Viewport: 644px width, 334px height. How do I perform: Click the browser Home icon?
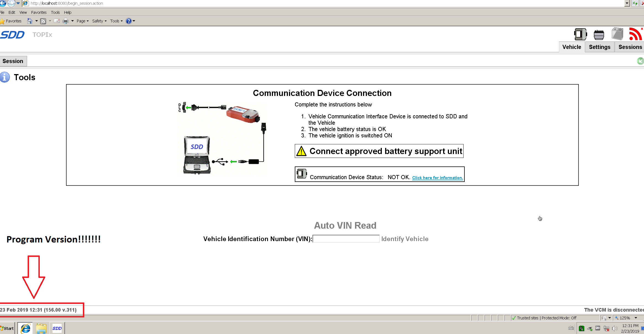pos(30,21)
